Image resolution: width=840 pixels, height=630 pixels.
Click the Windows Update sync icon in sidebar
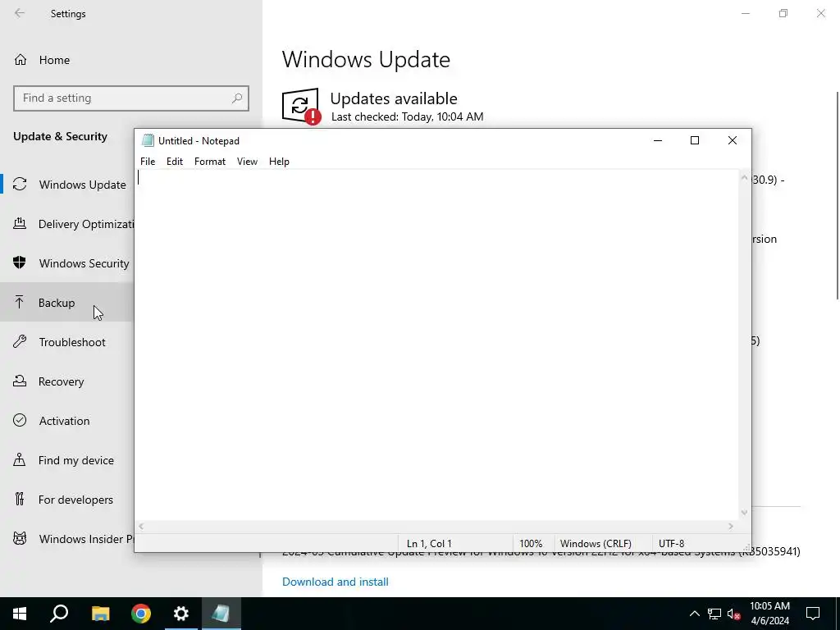point(20,185)
